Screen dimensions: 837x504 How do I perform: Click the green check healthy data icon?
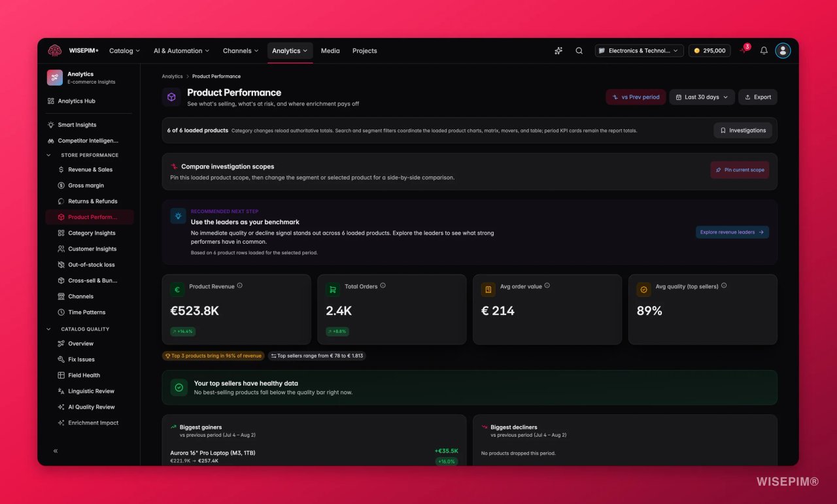pyautogui.click(x=179, y=388)
